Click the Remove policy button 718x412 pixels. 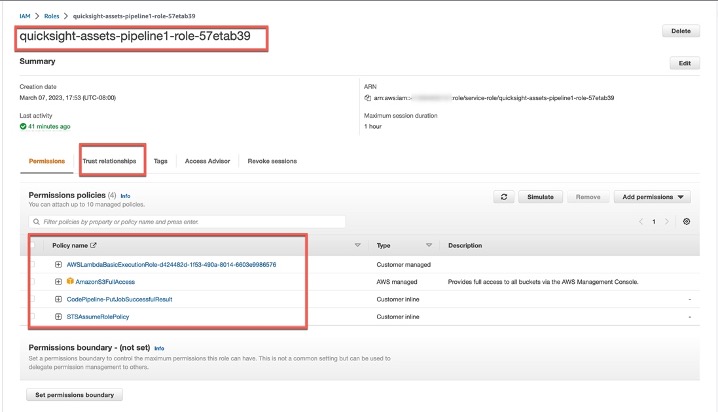click(x=588, y=197)
